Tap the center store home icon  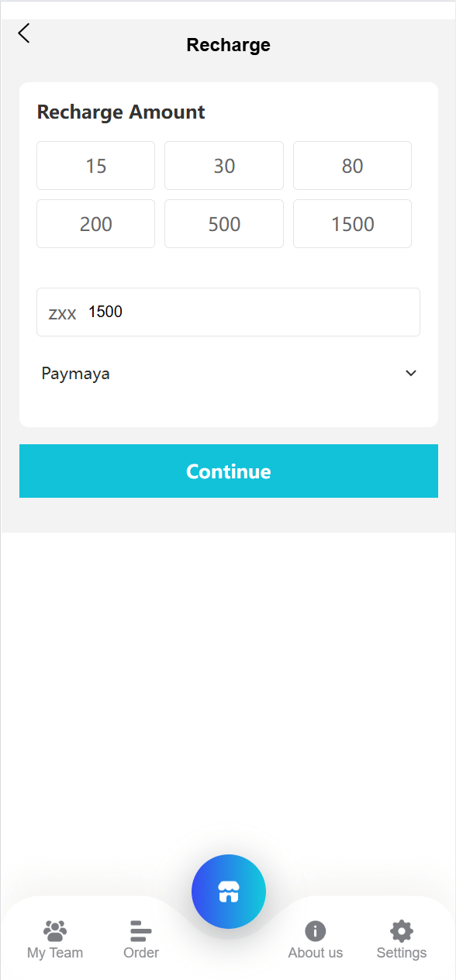pos(229,892)
